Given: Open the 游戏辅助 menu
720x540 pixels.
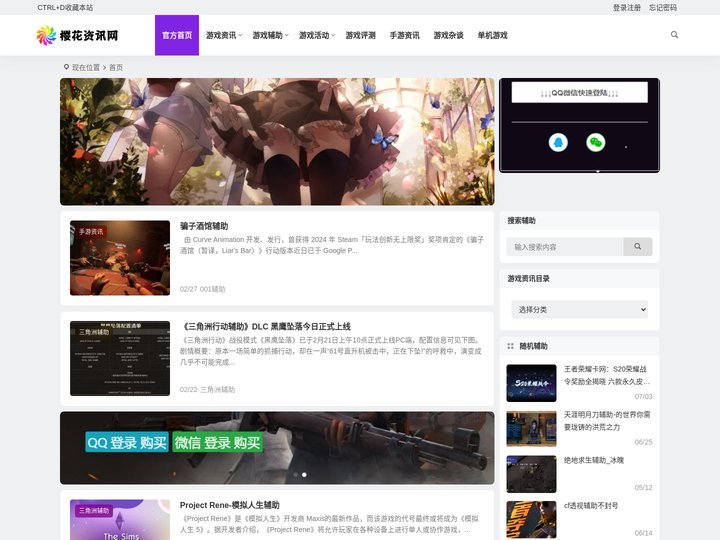Looking at the screenshot, I should [267, 35].
